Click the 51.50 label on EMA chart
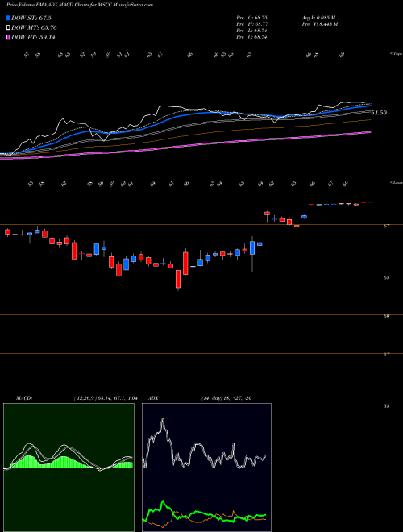This screenshot has height=532, width=403. 379,113
